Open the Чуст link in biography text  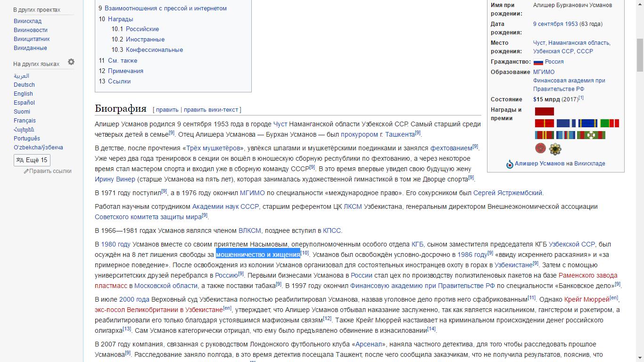click(280, 124)
